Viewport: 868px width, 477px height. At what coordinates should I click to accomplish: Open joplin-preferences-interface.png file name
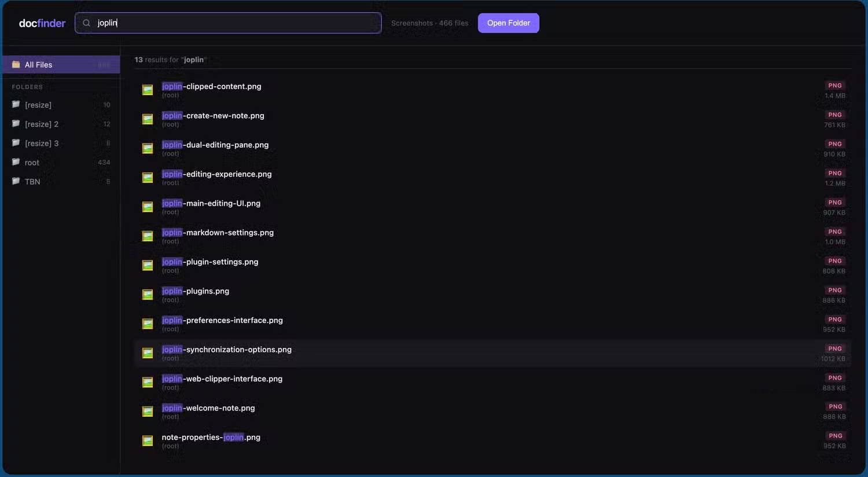coord(222,320)
